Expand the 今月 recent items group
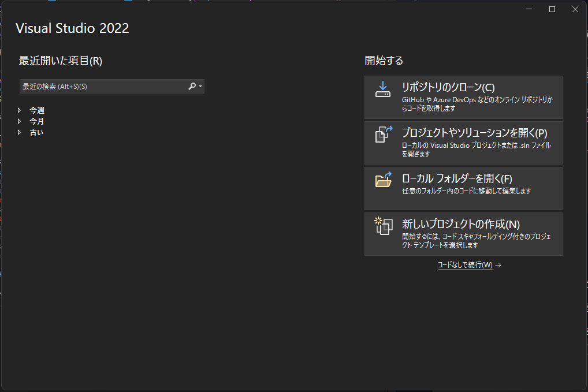The width and height of the screenshot is (588, 392). (19, 121)
